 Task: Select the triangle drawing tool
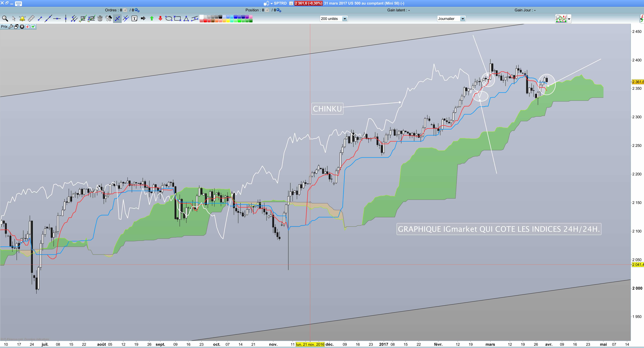point(186,18)
